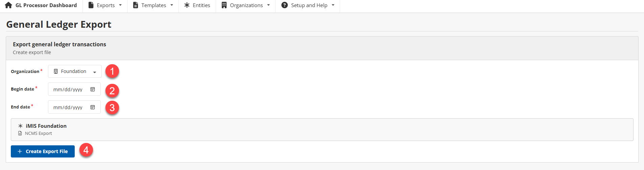This screenshot has height=170, width=644.
Task: Go to the Entities menu item
Action: pyautogui.click(x=201, y=5)
